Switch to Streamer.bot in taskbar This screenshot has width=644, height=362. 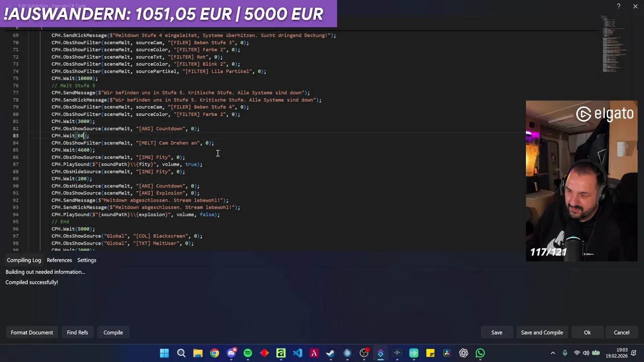point(380,353)
